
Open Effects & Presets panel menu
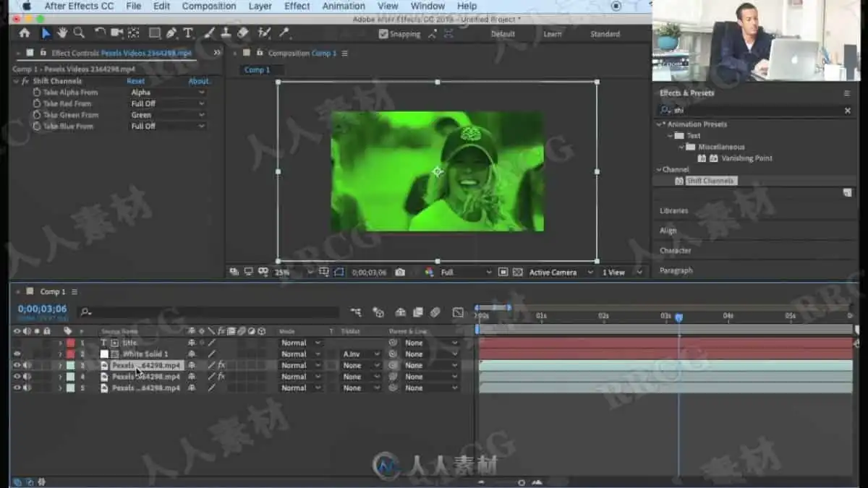(x=846, y=93)
